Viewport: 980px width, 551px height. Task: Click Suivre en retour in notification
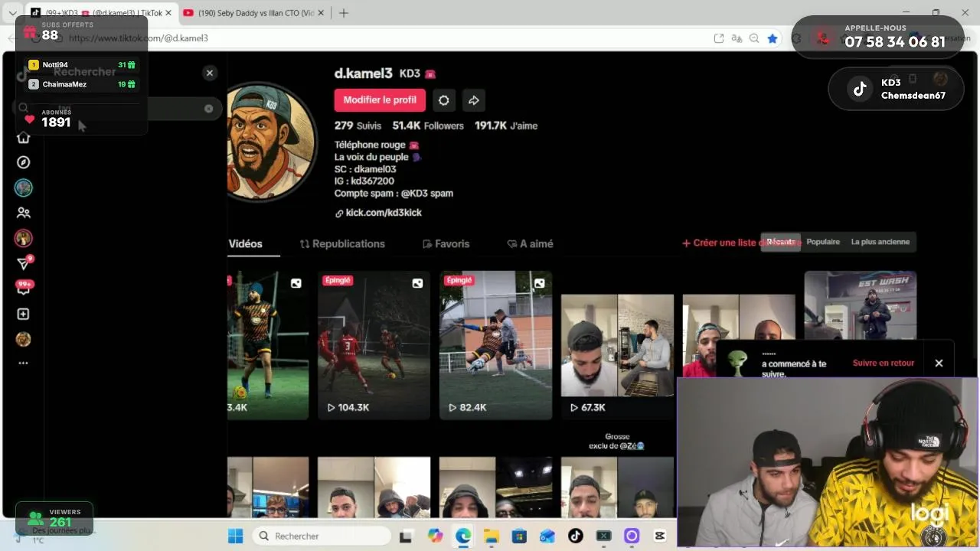tap(884, 363)
